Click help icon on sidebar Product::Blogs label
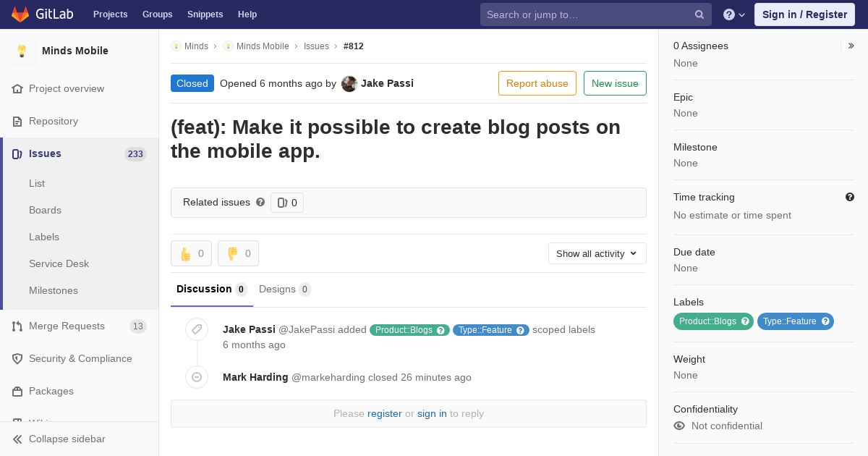Viewport: 868px width, 456px height. pyautogui.click(x=745, y=321)
